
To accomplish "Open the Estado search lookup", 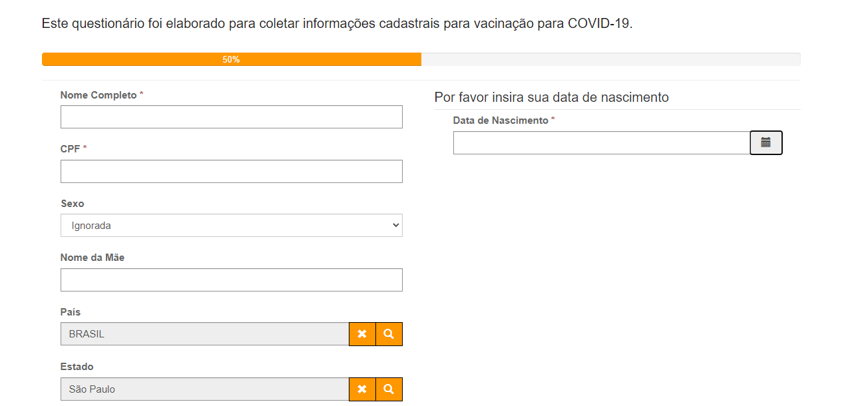I will pos(389,389).
